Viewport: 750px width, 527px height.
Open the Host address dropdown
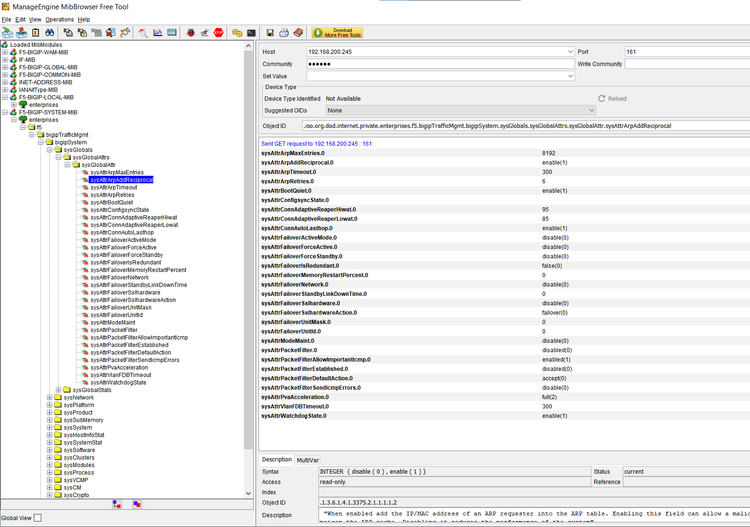(x=567, y=51)
